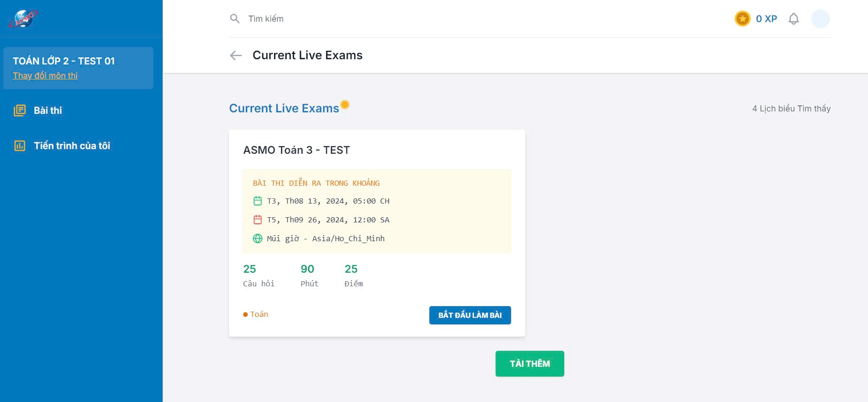Click the orange live indicator dot
The image size is (868, 402).
(x=345, y=104)
